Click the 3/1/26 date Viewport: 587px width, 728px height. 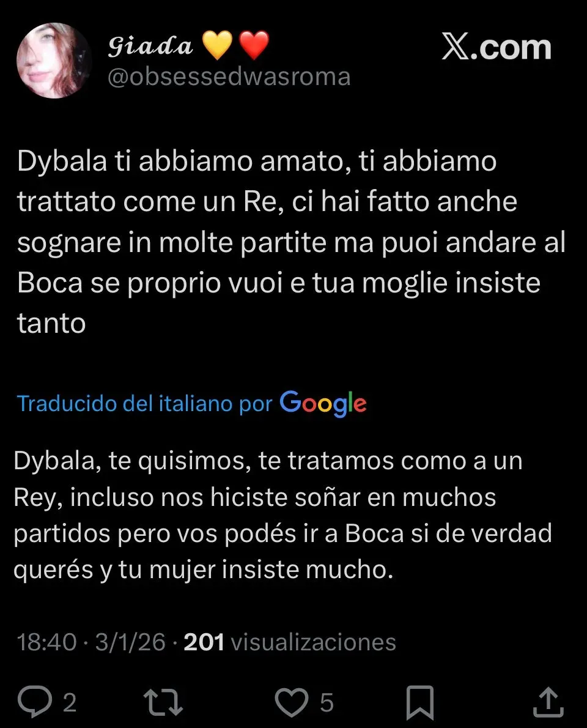(x=130, y=642)
